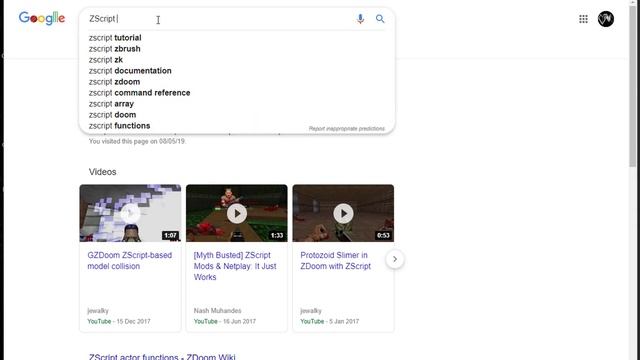Click the Google logo
640x360 pixels.
42,18
